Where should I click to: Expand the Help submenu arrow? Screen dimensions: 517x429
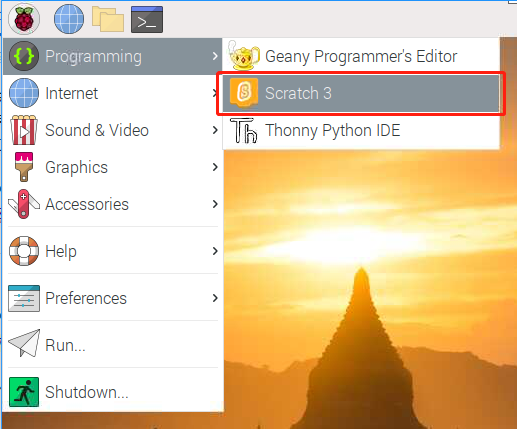[x=215, y=251]
